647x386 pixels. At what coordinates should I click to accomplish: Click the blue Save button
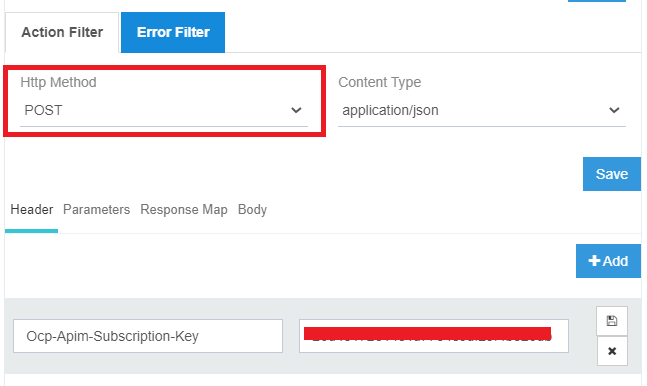pos(612,174)
